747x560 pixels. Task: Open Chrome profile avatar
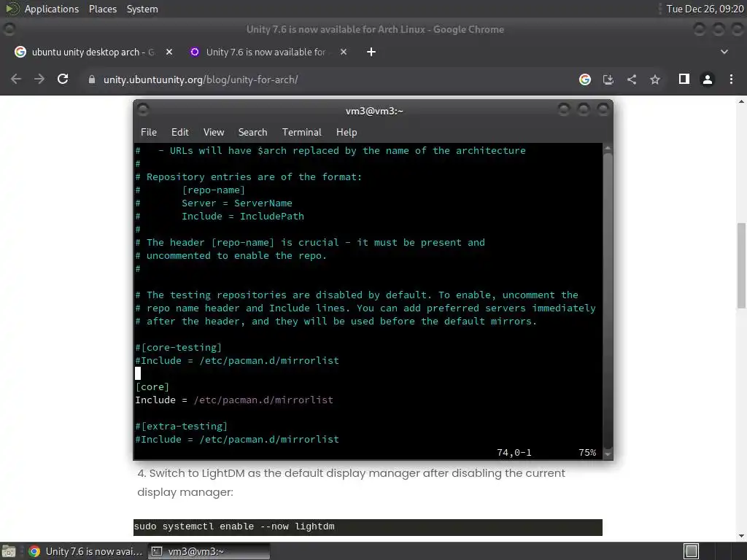708,79
